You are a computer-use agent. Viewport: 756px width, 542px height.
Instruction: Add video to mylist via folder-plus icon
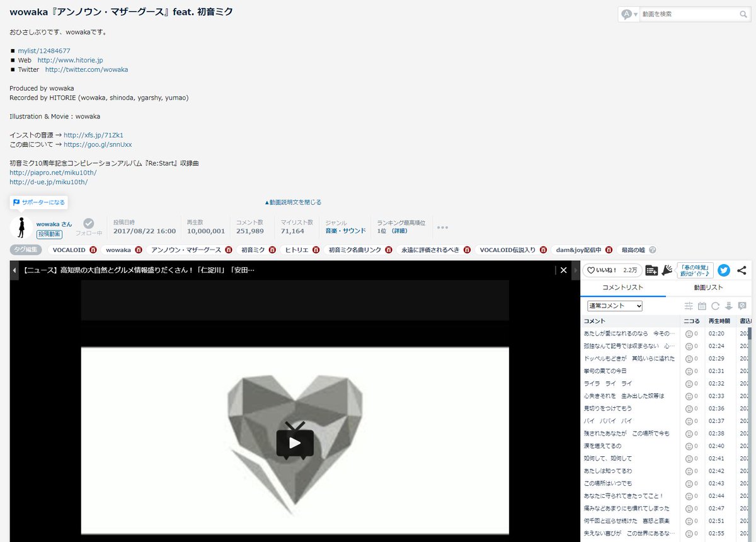651,270
